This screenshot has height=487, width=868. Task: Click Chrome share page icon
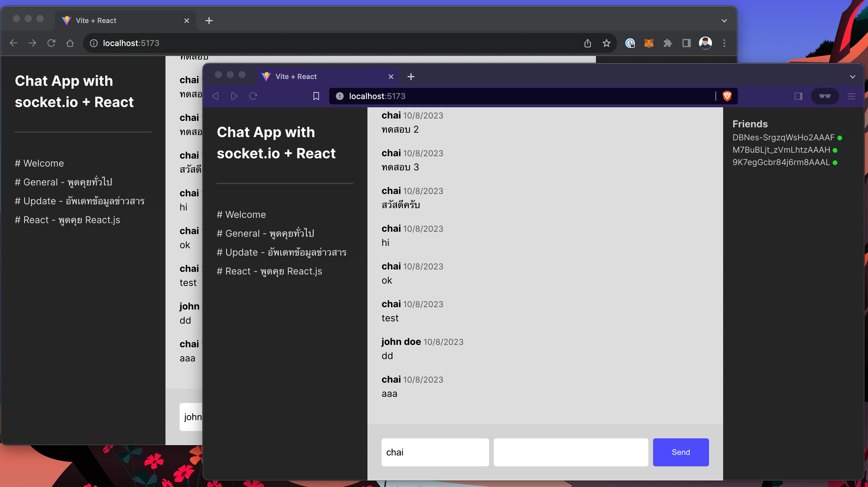coord(587,43)
